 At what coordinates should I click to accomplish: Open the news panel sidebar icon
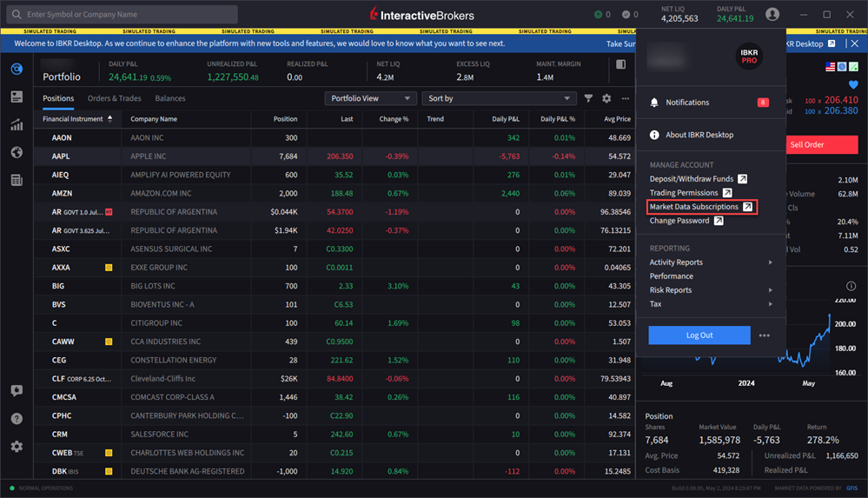[17, 97]
